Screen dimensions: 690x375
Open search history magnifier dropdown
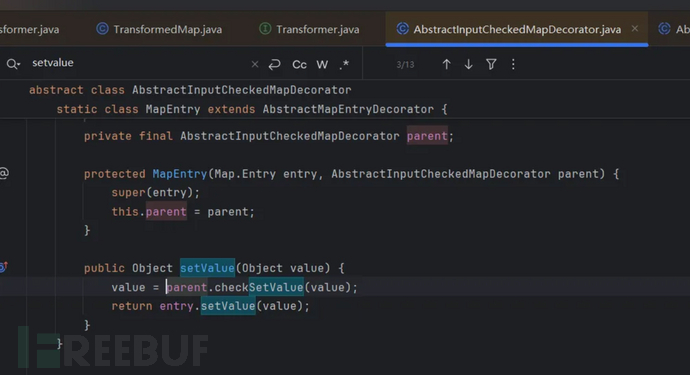pos(13,64)
